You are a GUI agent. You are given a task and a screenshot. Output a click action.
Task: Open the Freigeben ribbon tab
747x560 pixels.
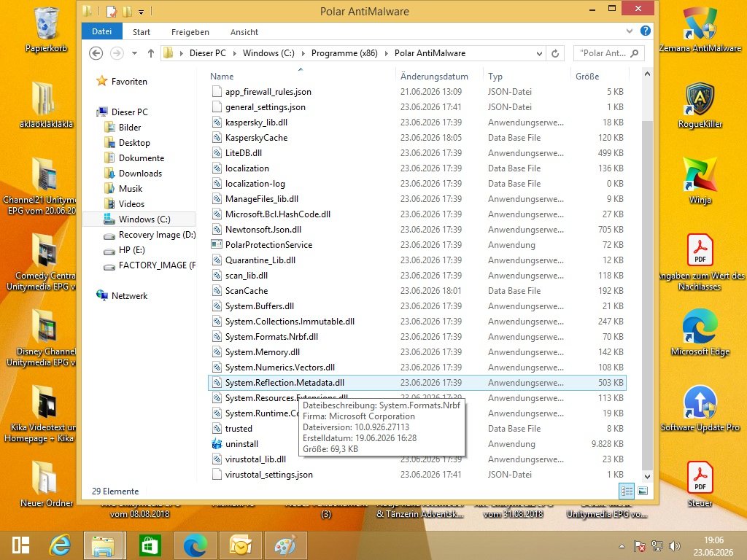pyautogui.click(x=190, y=32)
